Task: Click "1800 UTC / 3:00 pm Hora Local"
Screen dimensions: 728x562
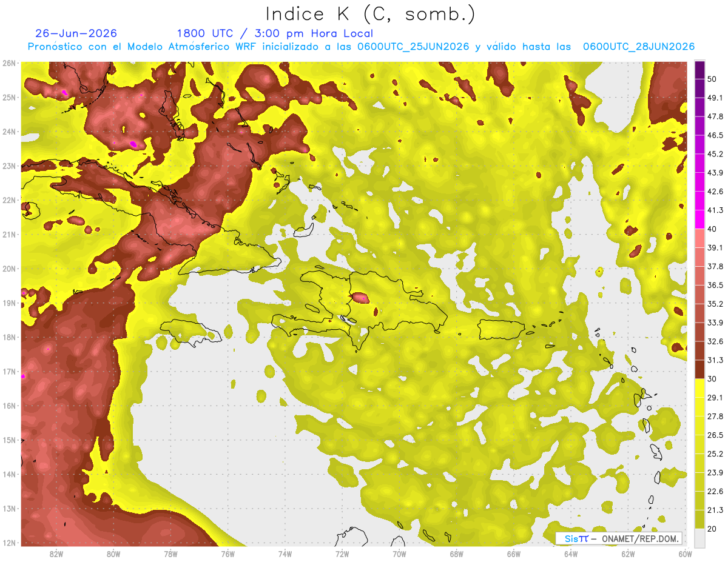Action: click(x=275, y=33)
